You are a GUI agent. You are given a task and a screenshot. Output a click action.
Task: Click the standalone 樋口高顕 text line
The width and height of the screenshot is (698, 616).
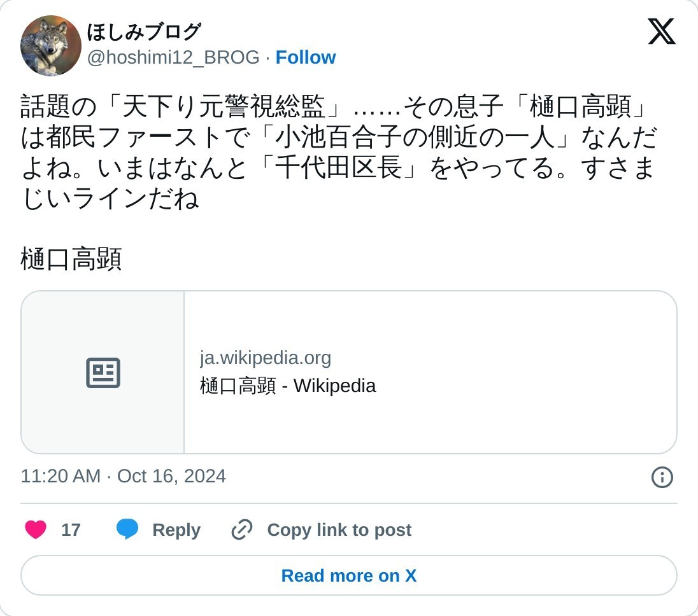click(x=71, y=260)
